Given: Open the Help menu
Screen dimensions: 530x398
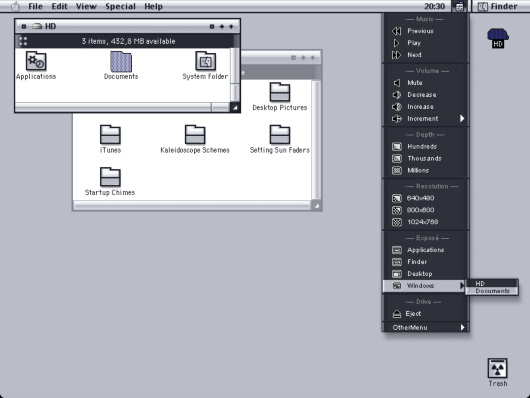Looking at the screenshot, I should (153, 6).
